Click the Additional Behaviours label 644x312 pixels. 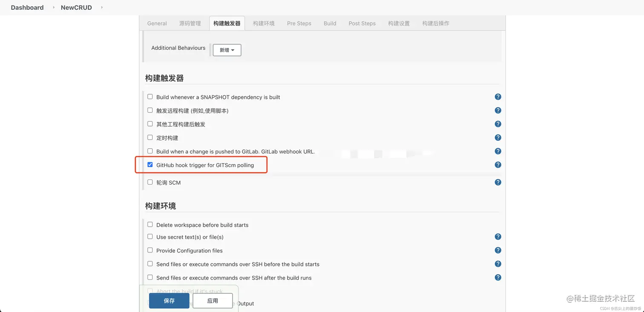pos(178,48)
